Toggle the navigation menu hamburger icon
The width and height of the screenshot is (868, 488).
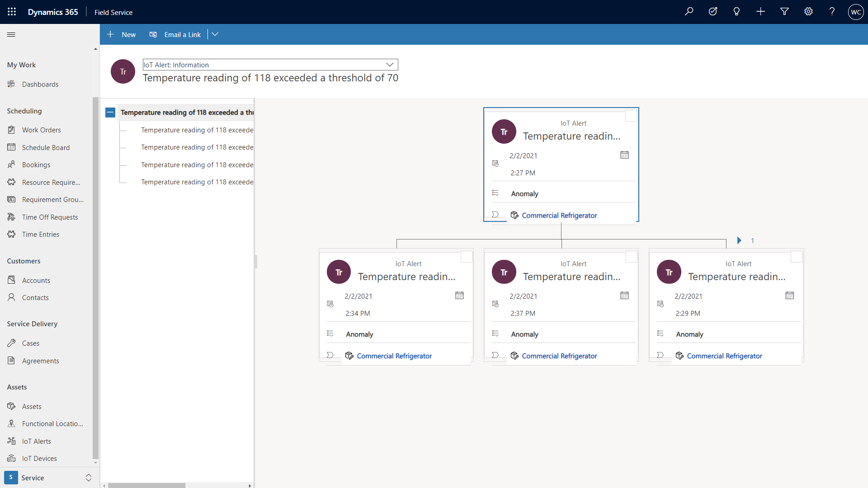pyautogui.click(x=11, y=34)
